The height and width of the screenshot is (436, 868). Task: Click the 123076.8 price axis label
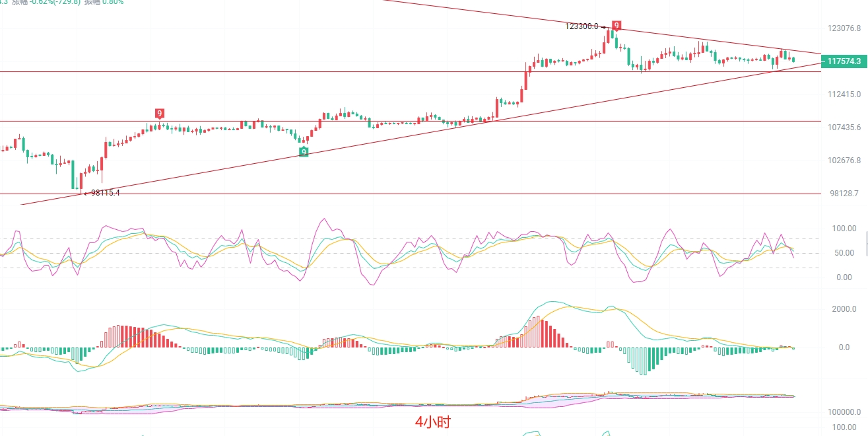pos(844,28)
